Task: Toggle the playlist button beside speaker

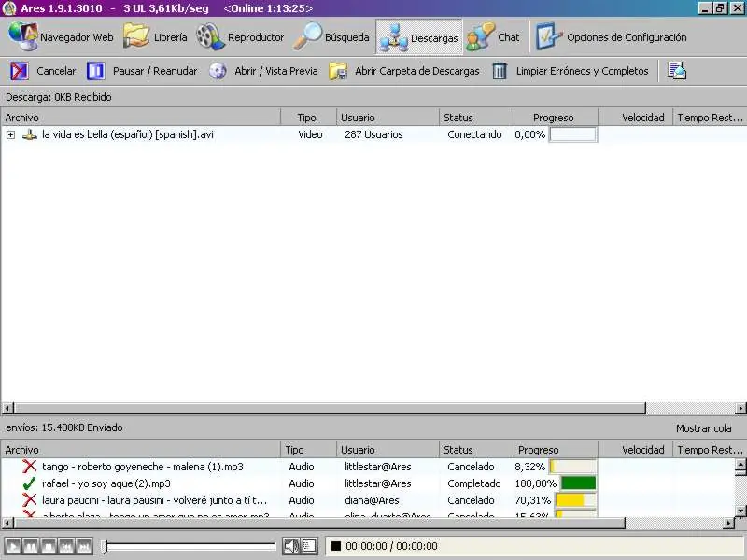Action: point(309,546)
